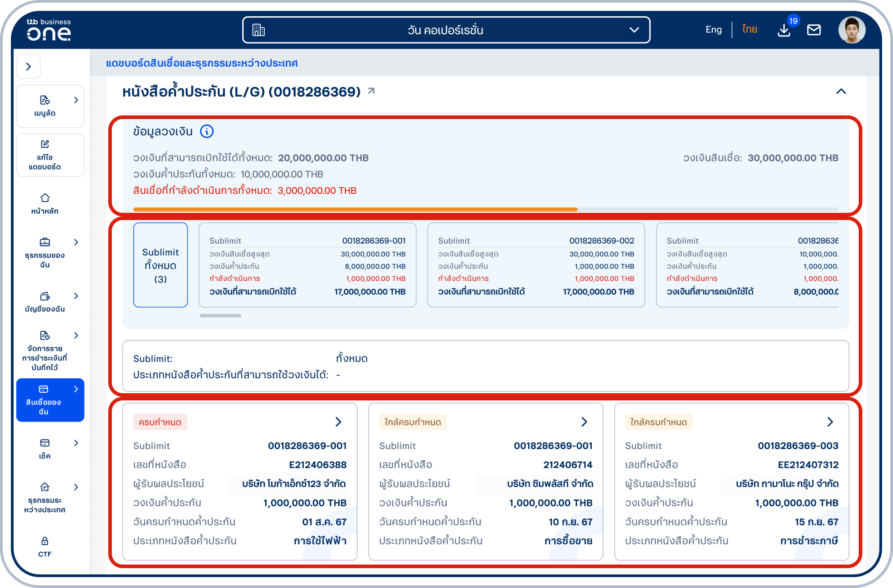Screen dimensions: 893x588
Task: Click the horizontal scrollbar under sublimit cards
Action: coord(221,316)
